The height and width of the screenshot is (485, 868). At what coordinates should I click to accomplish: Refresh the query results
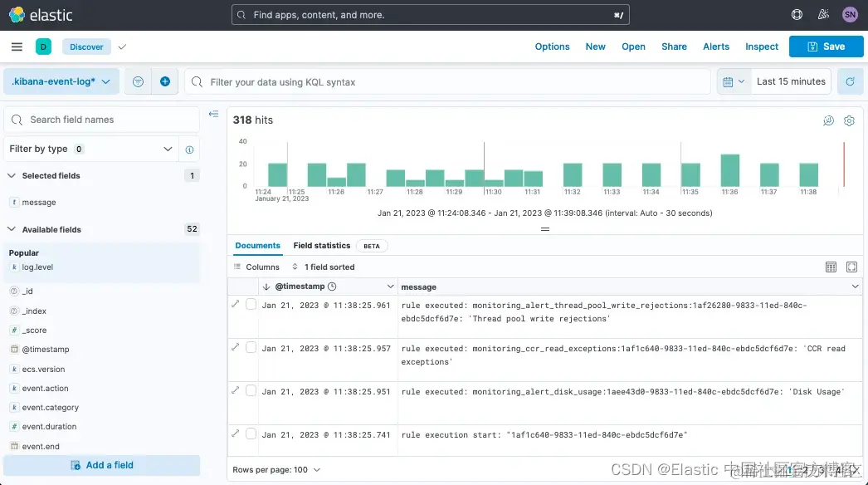click(x=850, y=82)
